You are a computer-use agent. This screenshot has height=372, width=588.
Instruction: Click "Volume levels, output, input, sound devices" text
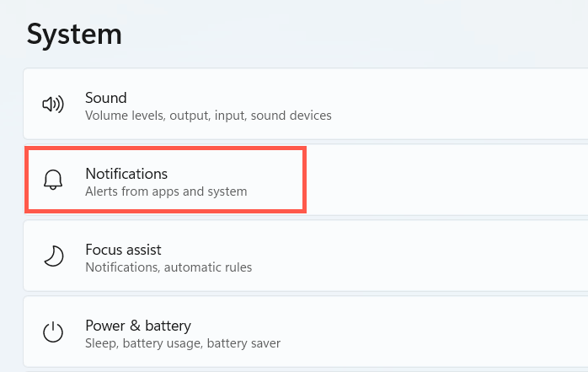[208, 116]
